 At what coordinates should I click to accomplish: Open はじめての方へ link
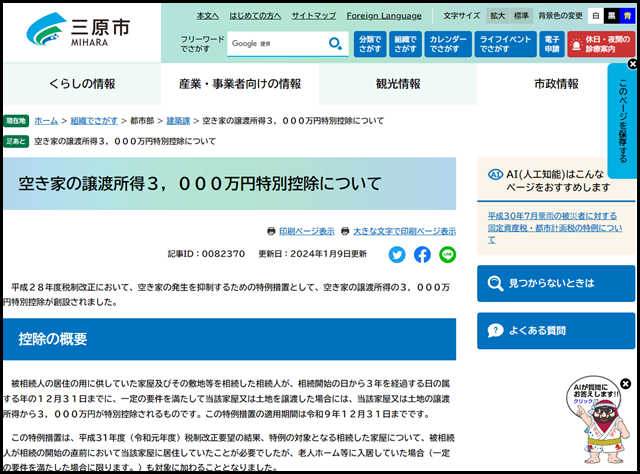tap(255, 16)
